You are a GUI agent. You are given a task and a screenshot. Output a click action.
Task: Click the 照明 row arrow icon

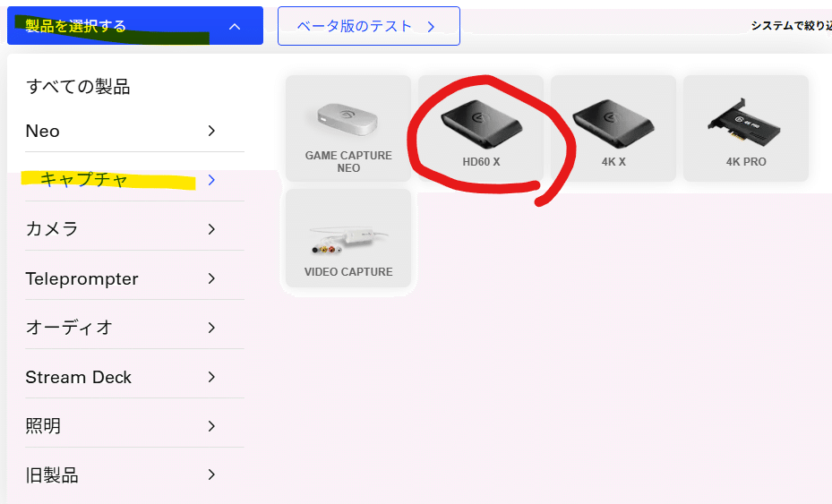(x=211, y=426)
